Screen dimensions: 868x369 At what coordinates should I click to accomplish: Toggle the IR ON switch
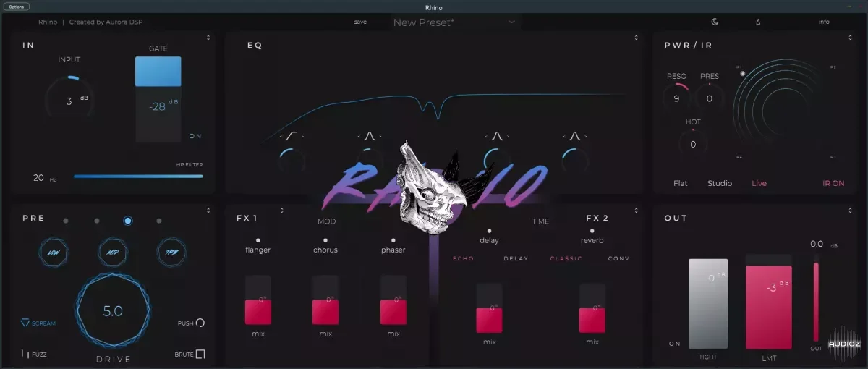833,183
